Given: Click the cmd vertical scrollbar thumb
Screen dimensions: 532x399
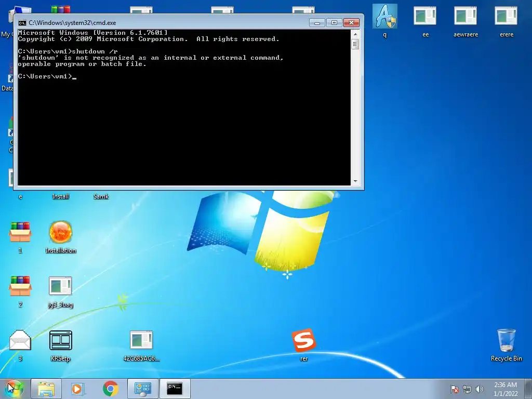Looking at the screenshot, I should pos(355,44).
